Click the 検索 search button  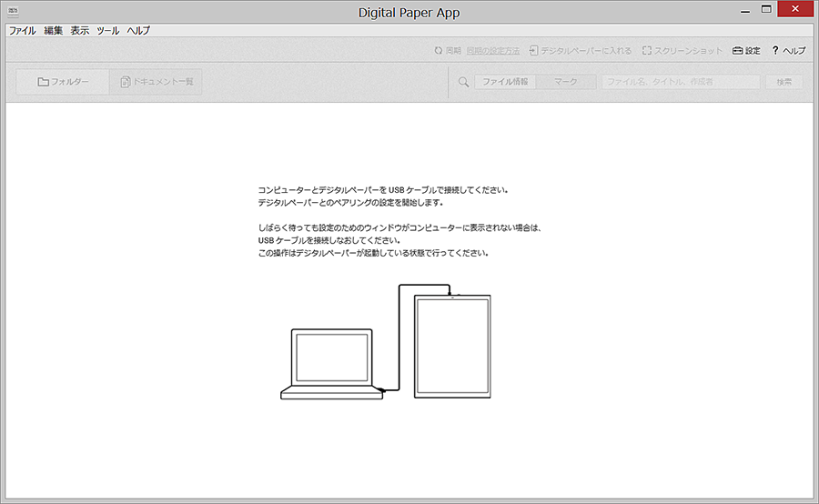784,82
